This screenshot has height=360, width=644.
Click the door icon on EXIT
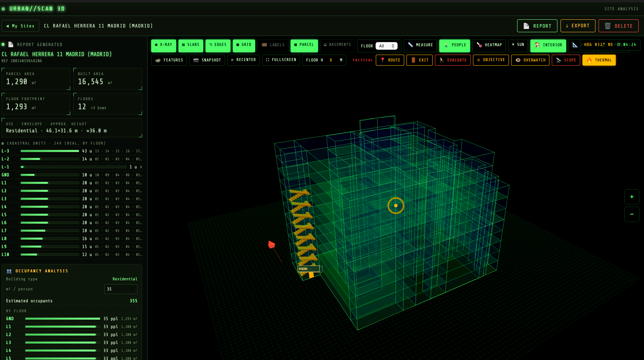point(413,60)
